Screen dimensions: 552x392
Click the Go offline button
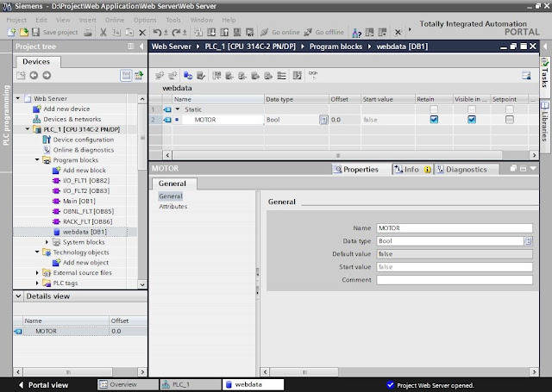click(x=323, y=33)
